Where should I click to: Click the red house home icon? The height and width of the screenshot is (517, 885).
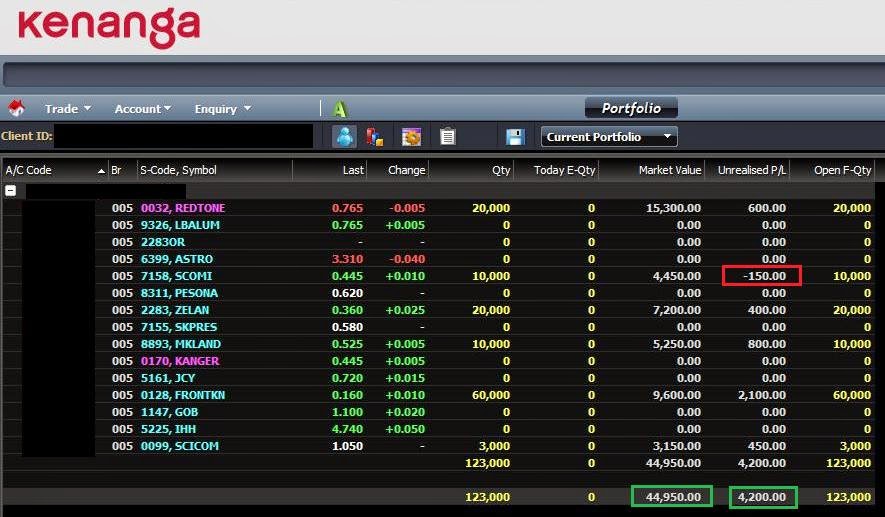pyautogui.click(x=16, y=108)
